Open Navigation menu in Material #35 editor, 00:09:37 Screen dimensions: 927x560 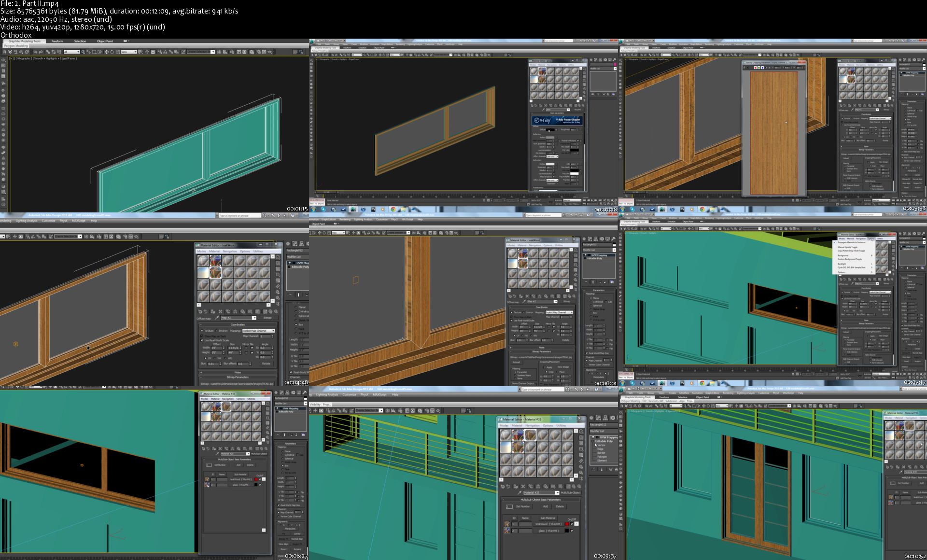click(x=532, y=425)
